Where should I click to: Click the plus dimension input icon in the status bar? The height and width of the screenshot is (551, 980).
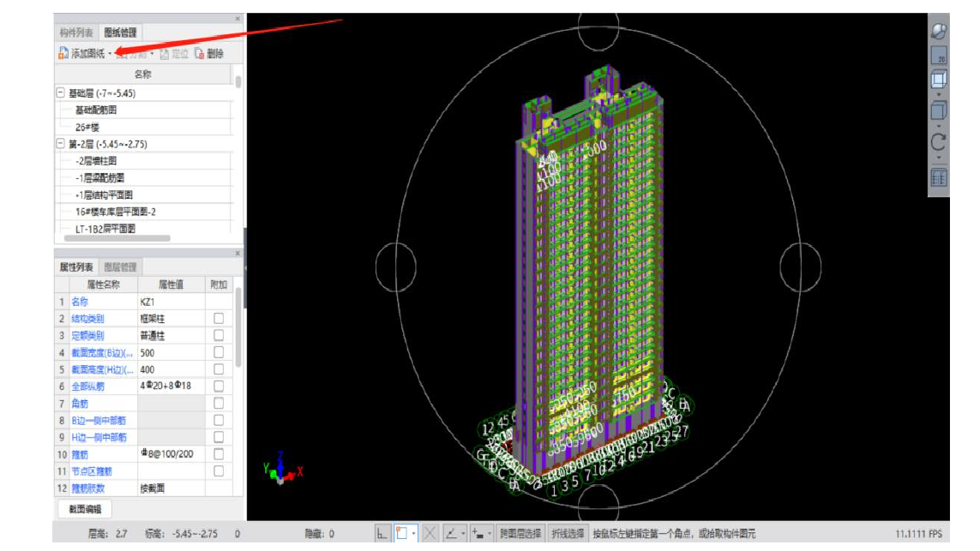coord(478,534)
